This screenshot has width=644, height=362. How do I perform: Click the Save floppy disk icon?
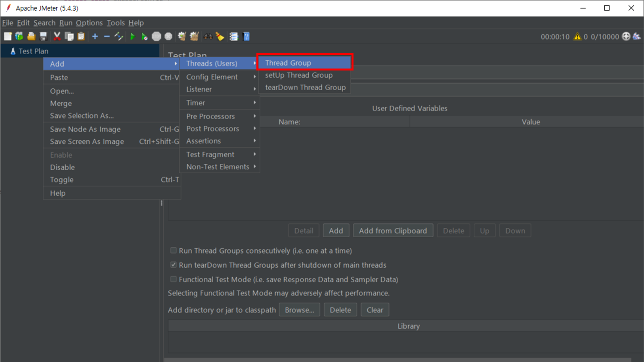(43, 36)
